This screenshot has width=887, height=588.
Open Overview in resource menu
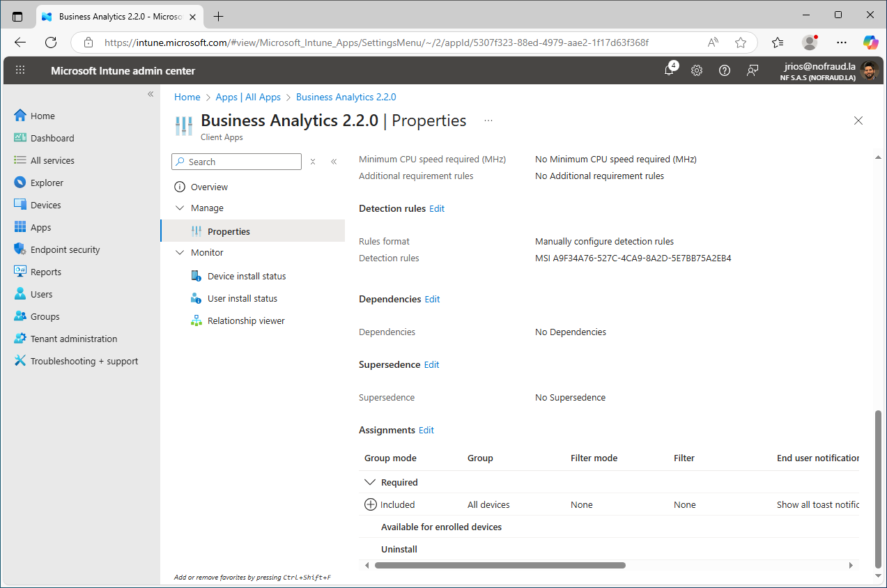tap(209, 187)
